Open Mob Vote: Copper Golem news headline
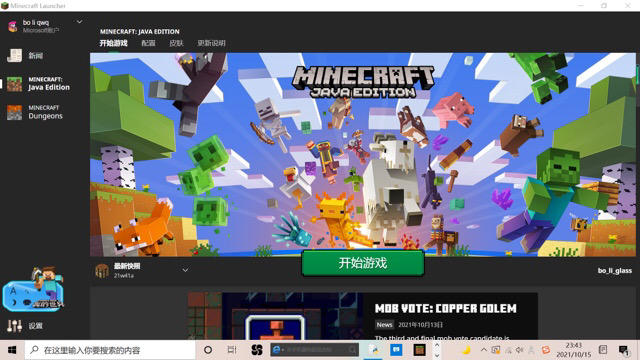The height and width of the screenshot is (360, 640). coord(446,308)
